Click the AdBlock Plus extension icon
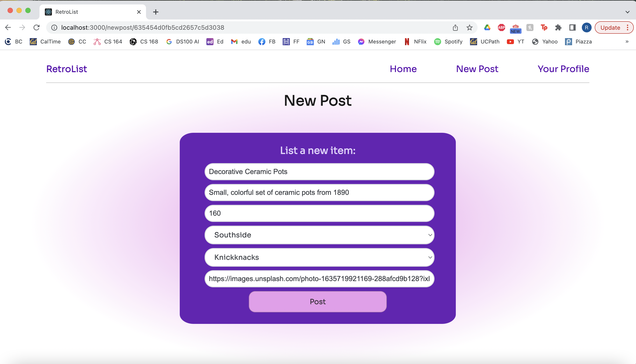Screen dimensions: 636x364 [x=501, y=27]
